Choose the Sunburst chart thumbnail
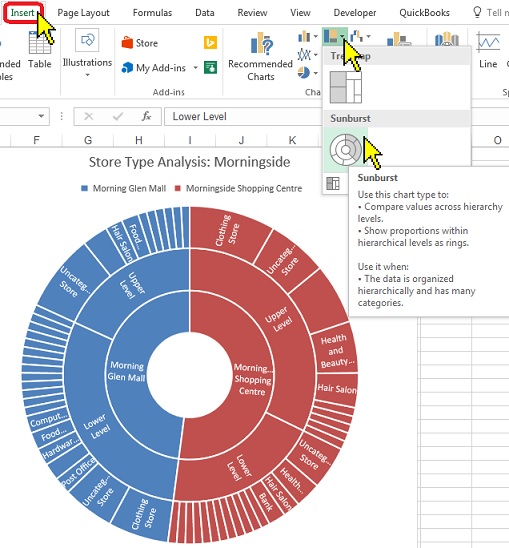 (345, 150)
